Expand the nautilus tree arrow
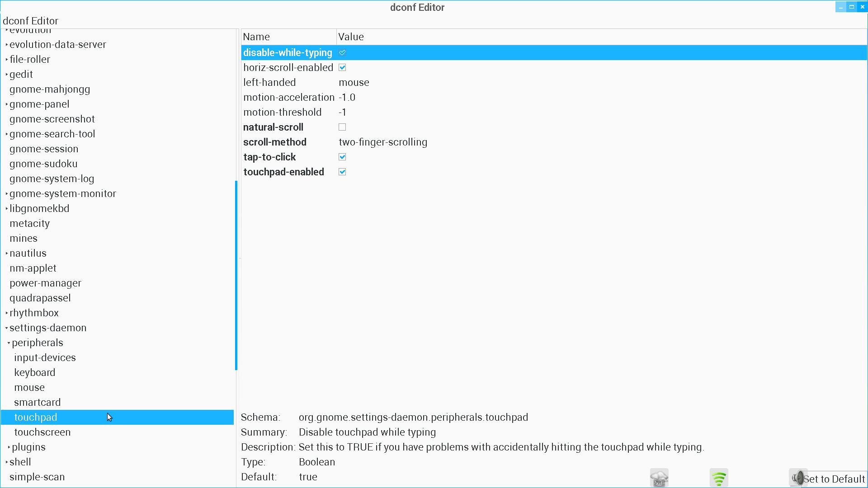This screenshot has width=868, height=488. point(7,253)
